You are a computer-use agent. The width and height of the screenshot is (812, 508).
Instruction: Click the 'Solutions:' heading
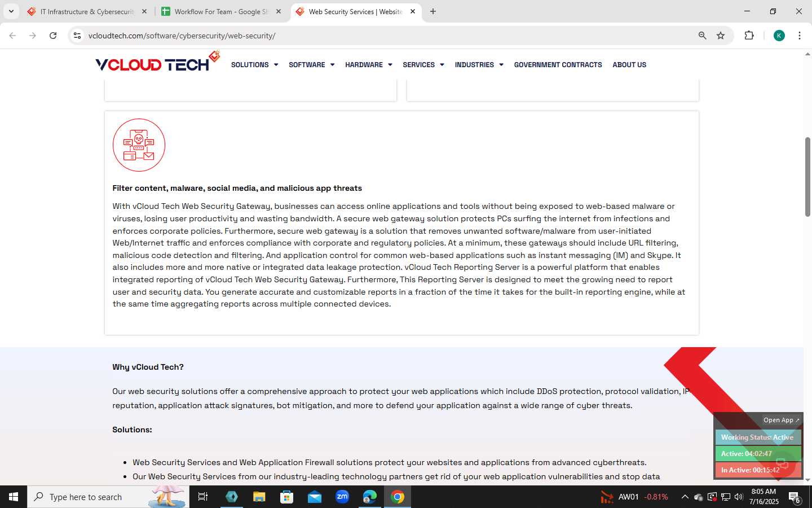[132, 430]
